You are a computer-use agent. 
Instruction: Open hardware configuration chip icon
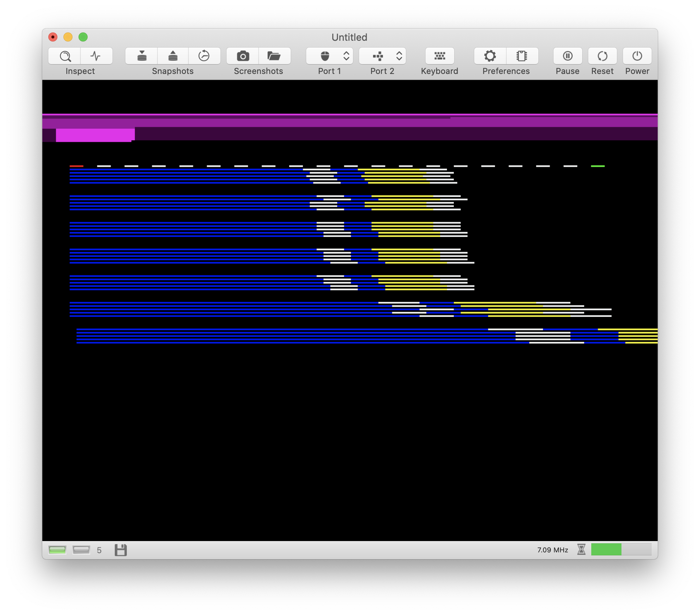[x=522, y=56]
